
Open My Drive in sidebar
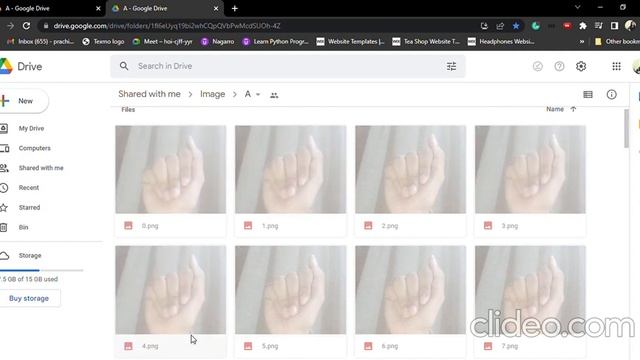point(31,128)
